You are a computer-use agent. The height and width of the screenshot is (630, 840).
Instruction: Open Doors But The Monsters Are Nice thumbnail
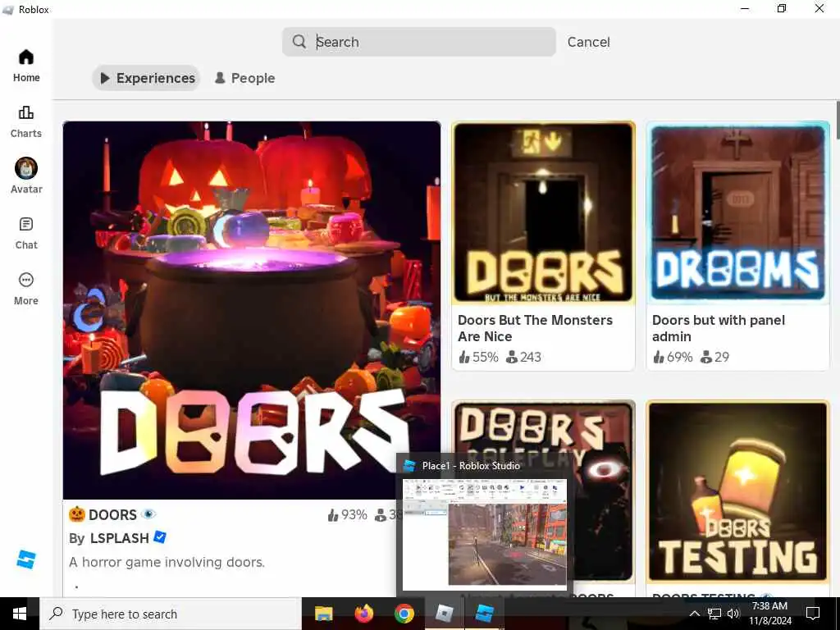tap(543, 212)
